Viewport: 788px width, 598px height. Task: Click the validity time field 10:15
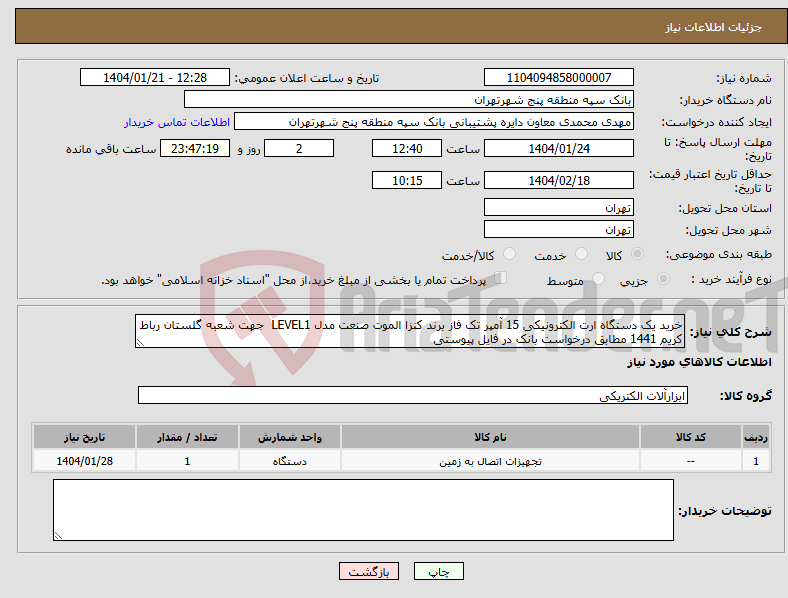click(407, 180)
